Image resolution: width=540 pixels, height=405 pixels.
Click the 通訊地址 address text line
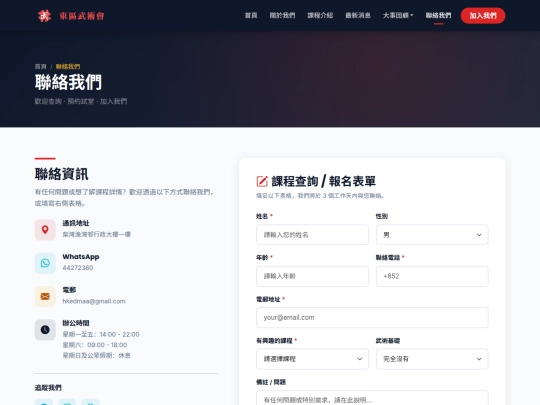point(96,234)
